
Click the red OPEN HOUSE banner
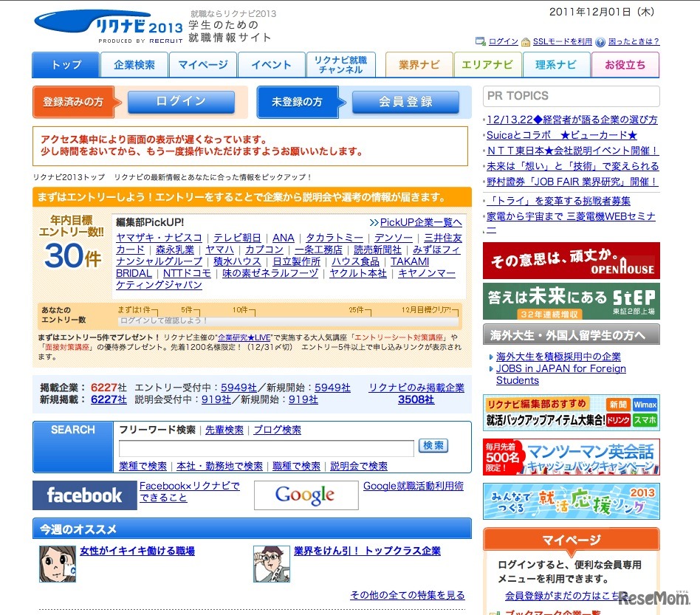pos(572,261)
